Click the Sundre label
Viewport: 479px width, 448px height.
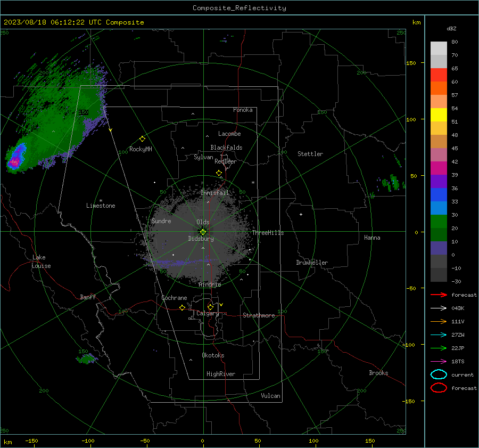[x=161, y=221]
